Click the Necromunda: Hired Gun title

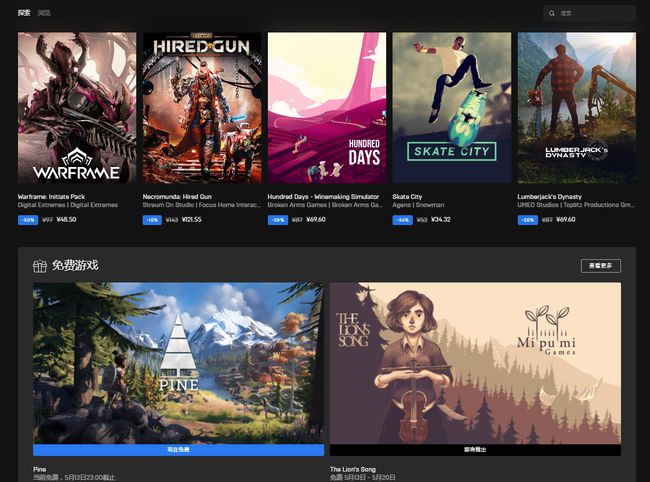177,196
